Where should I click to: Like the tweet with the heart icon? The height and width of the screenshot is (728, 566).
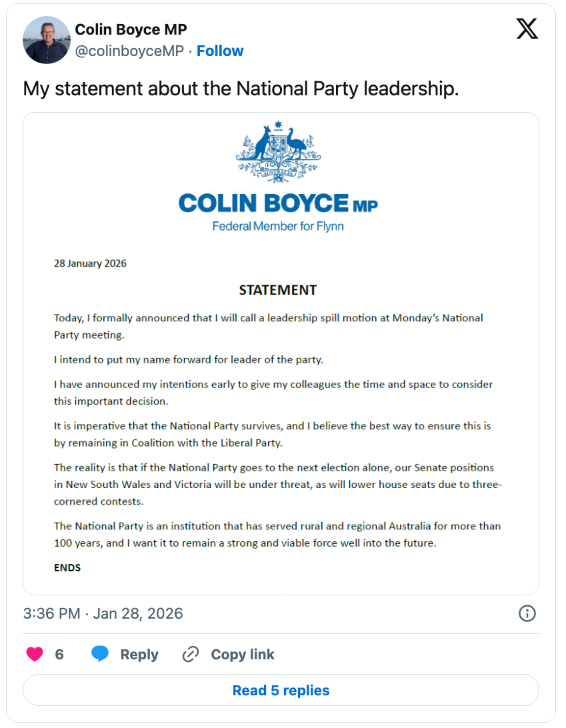click(x=35, y=655)
